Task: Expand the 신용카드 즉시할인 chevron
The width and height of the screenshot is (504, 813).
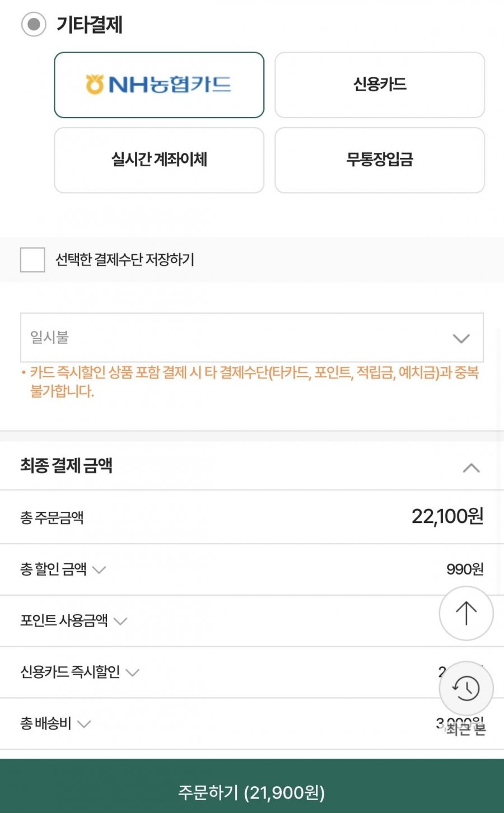Action: [x=133, y=672]
